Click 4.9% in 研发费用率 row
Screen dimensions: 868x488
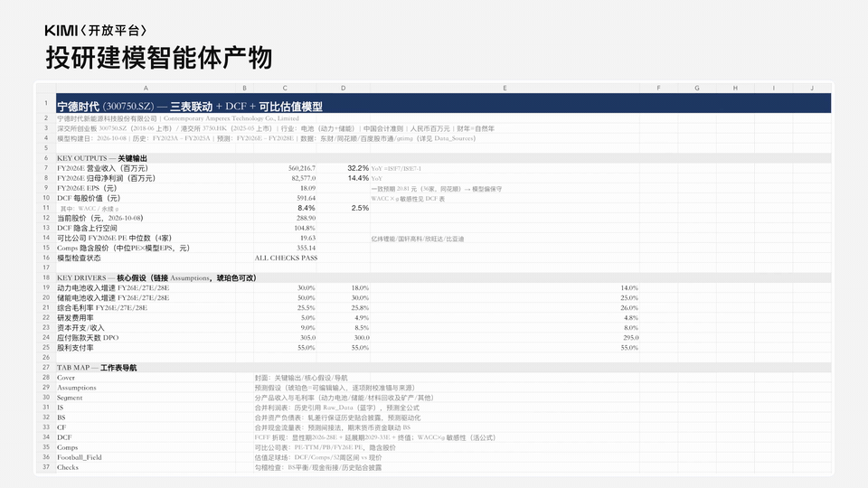click(x=362, y=317)
